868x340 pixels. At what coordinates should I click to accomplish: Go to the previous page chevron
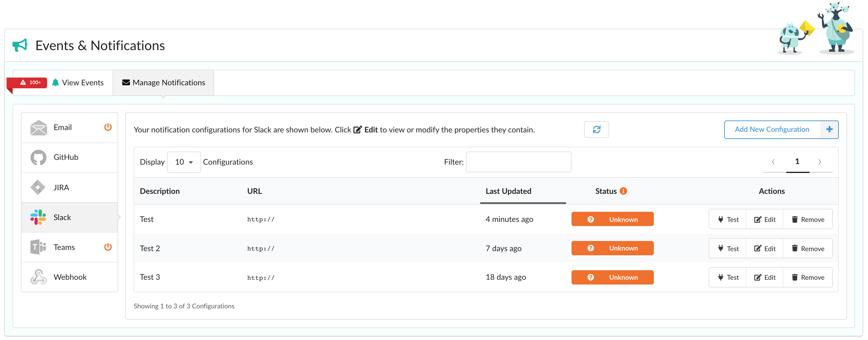tap(773, 162)
